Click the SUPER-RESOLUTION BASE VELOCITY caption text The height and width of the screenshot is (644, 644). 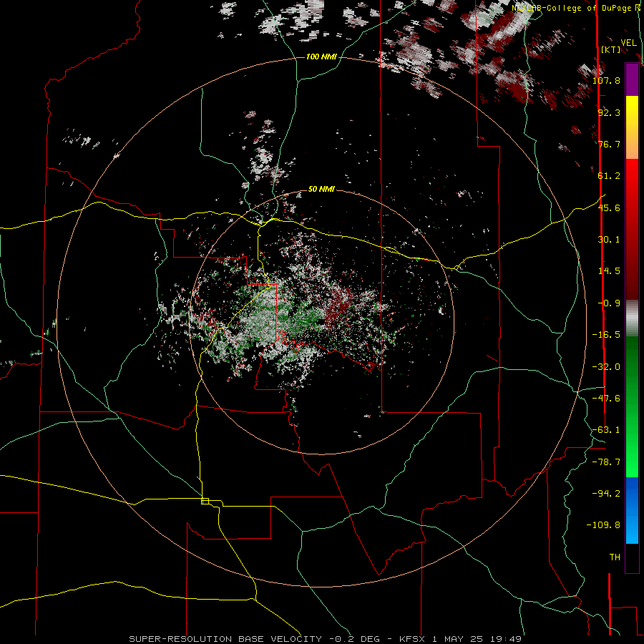point(227,639)
